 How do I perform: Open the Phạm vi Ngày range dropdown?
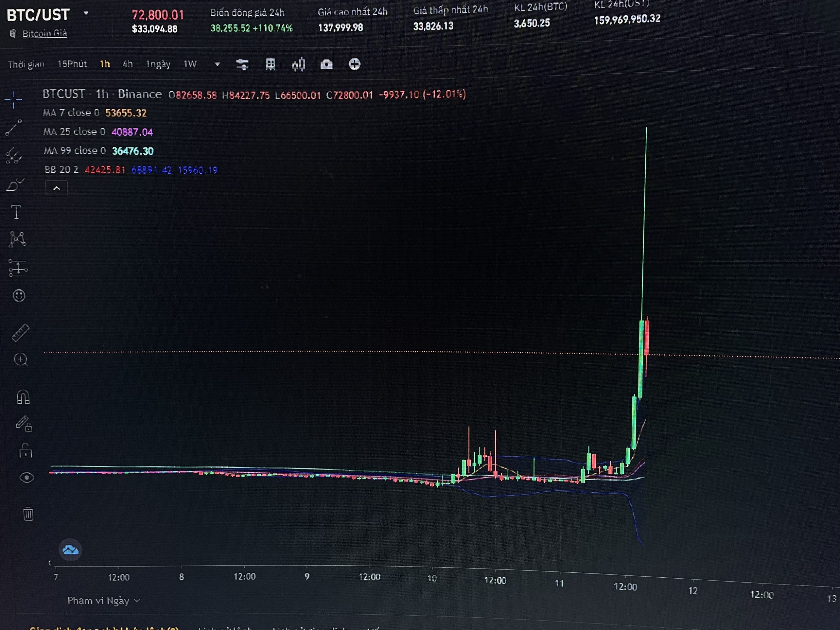click(103, 600)
